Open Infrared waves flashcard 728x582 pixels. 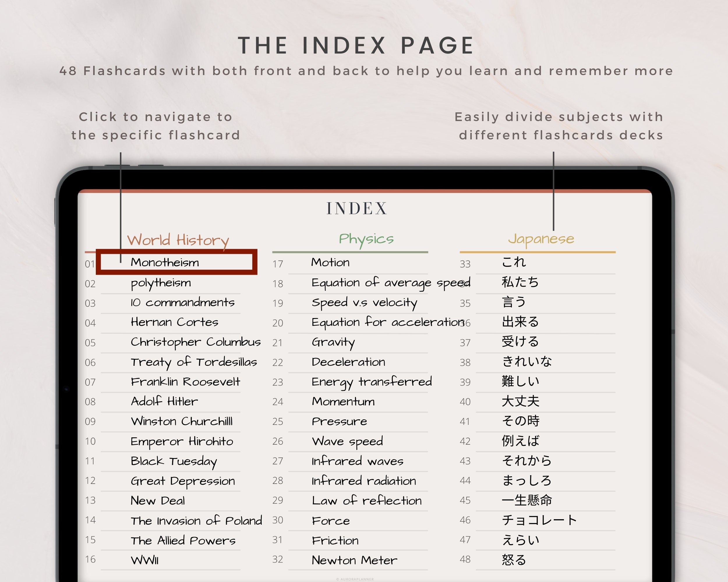357,461
